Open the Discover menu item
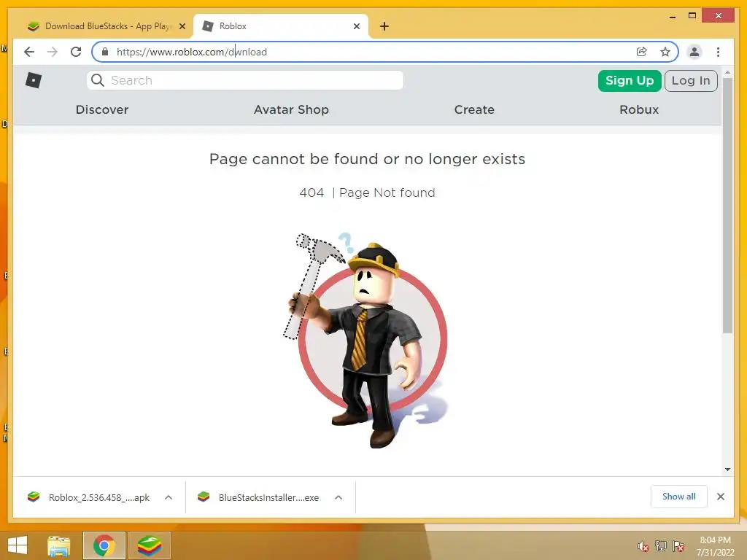747x560 pixels. tap(102, 109)
